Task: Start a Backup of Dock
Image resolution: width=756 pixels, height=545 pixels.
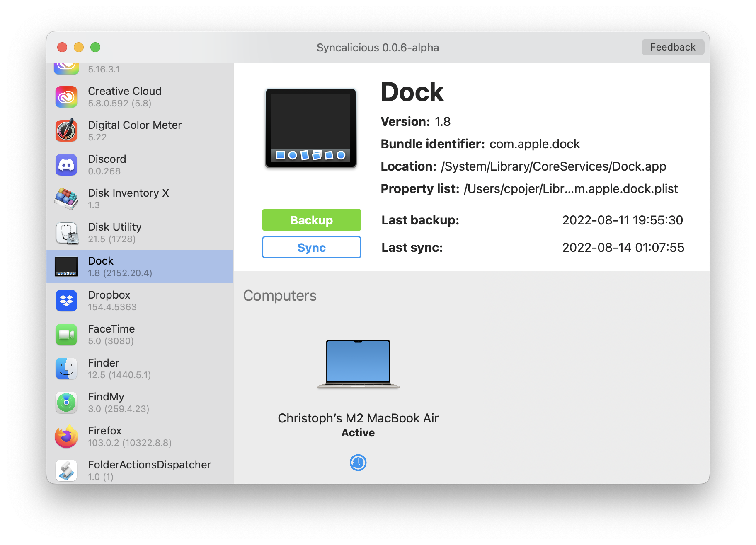Action: click(312, 220)
